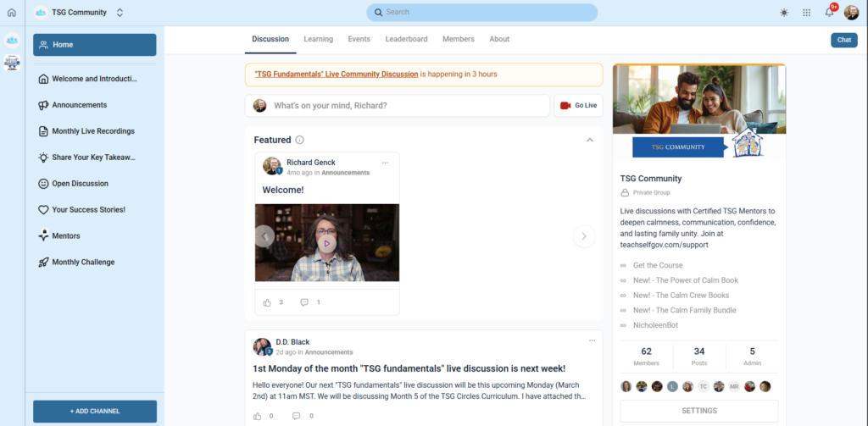Click the TSG Community banner image
Screen dimensions: 868x426
pyautogui.click(x=699, y=113)
